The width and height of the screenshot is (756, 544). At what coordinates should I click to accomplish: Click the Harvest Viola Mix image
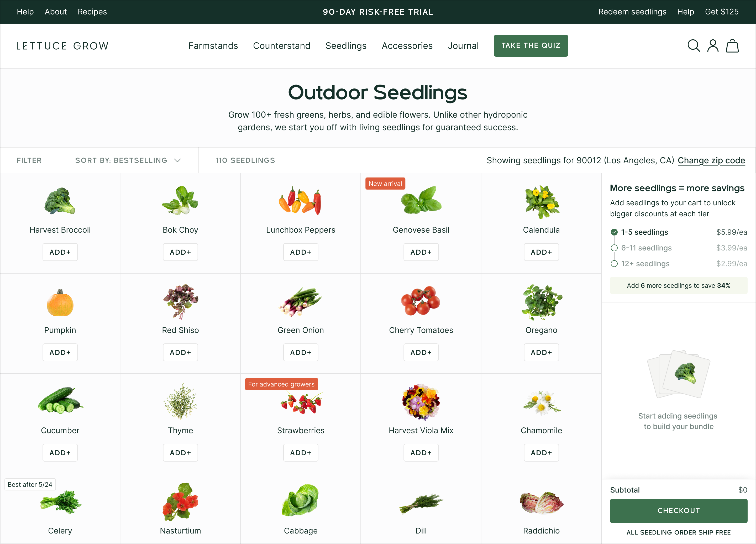click(421, 402)
